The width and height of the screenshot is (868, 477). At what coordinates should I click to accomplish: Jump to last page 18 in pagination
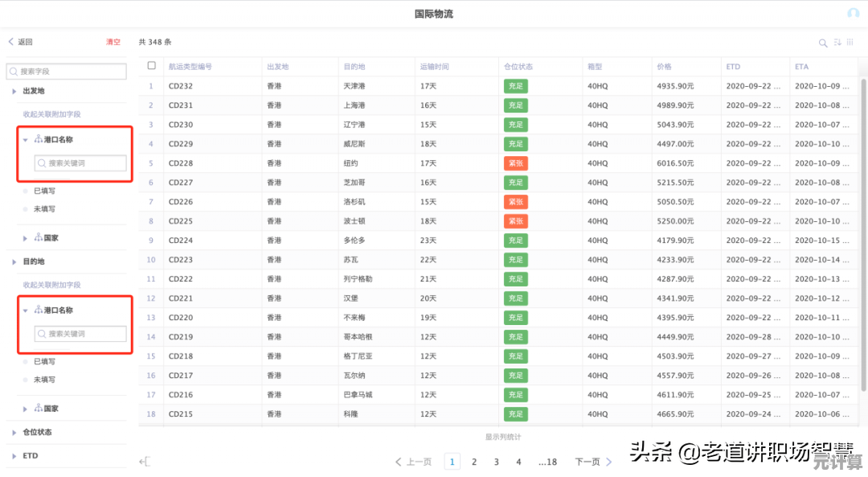point(547,462)
